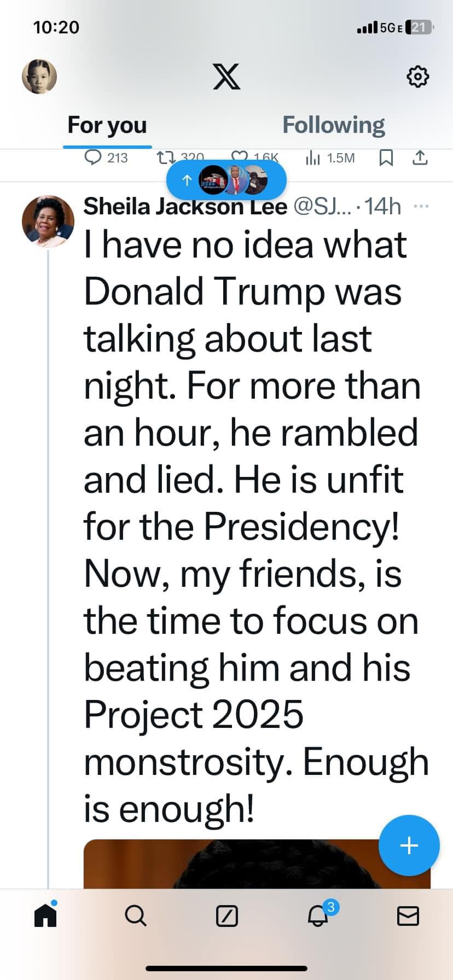453x980 pixels.
Task: Open the Sheila Jackson Lee name link
Action: click(x=185, y=207)
